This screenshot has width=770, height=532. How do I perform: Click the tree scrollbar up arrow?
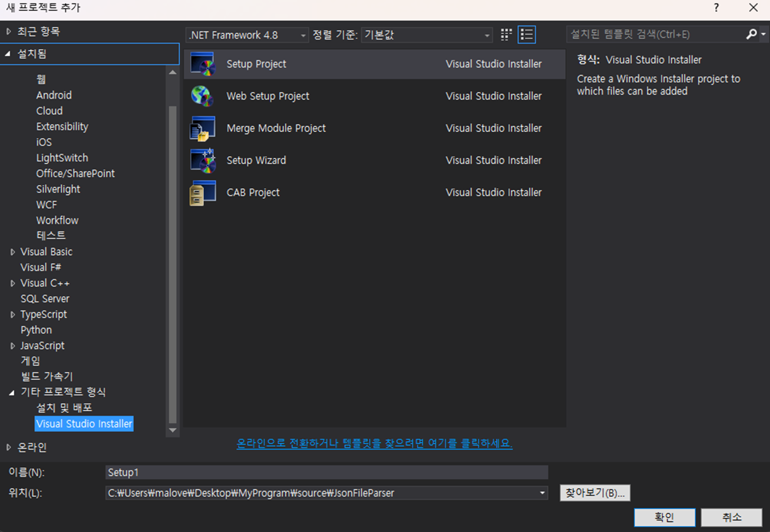(172, 72)
